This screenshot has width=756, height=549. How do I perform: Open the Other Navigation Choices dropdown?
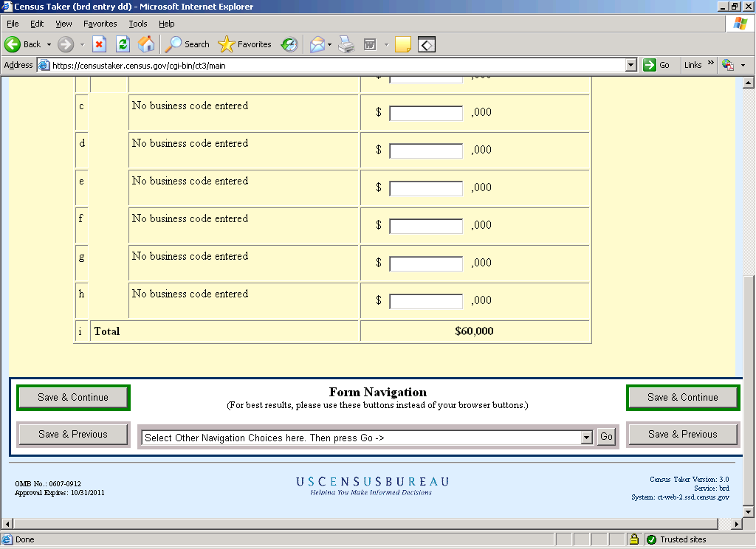point(587,438)
